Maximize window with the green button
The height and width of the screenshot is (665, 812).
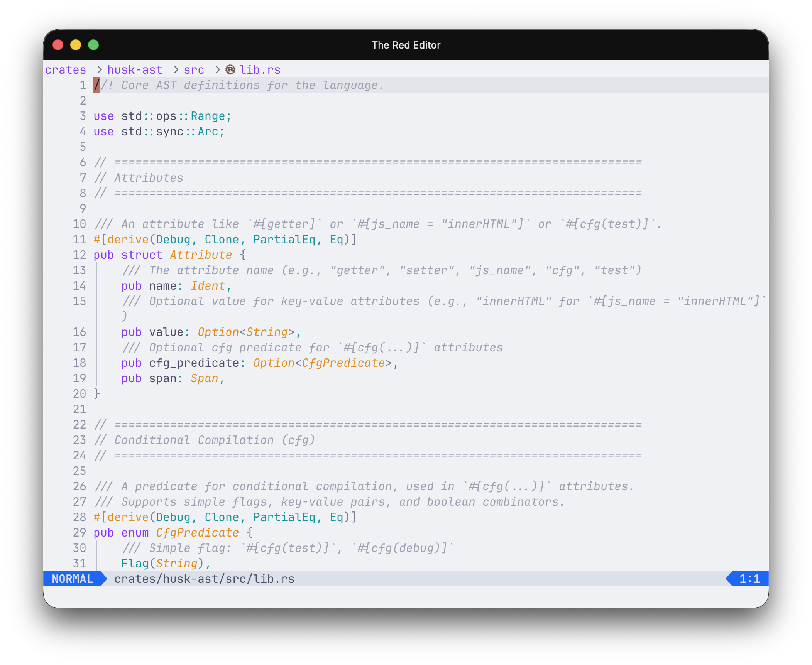pyautogui.click(x=93, y=45)
